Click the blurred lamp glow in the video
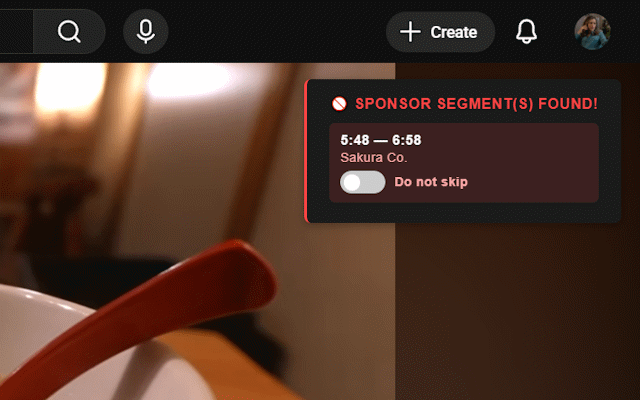 coord(188,80)
